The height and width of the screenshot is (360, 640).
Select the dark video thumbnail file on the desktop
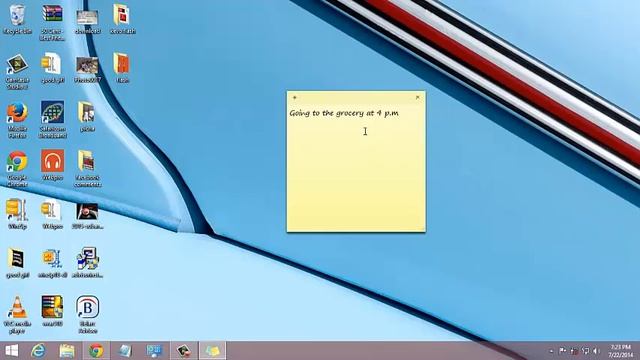click(x=87, y=216)
